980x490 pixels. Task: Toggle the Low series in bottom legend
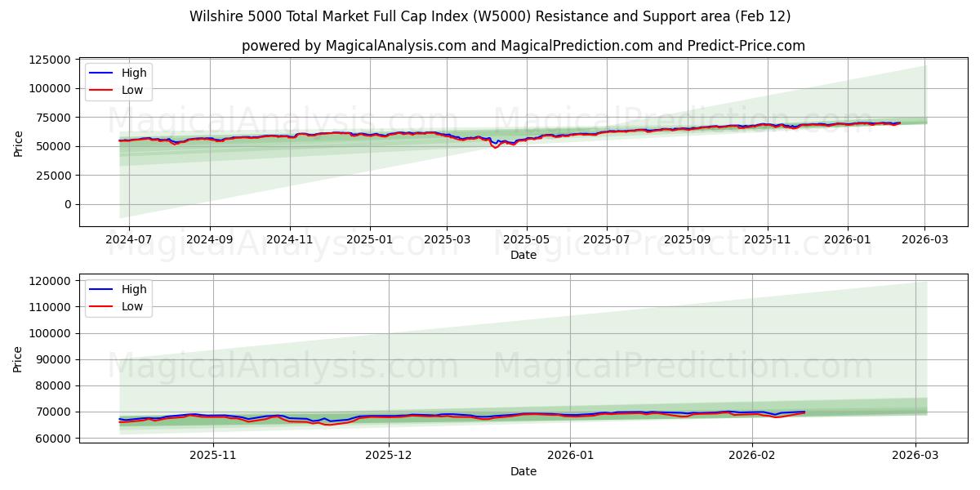(x=133, y=306)
